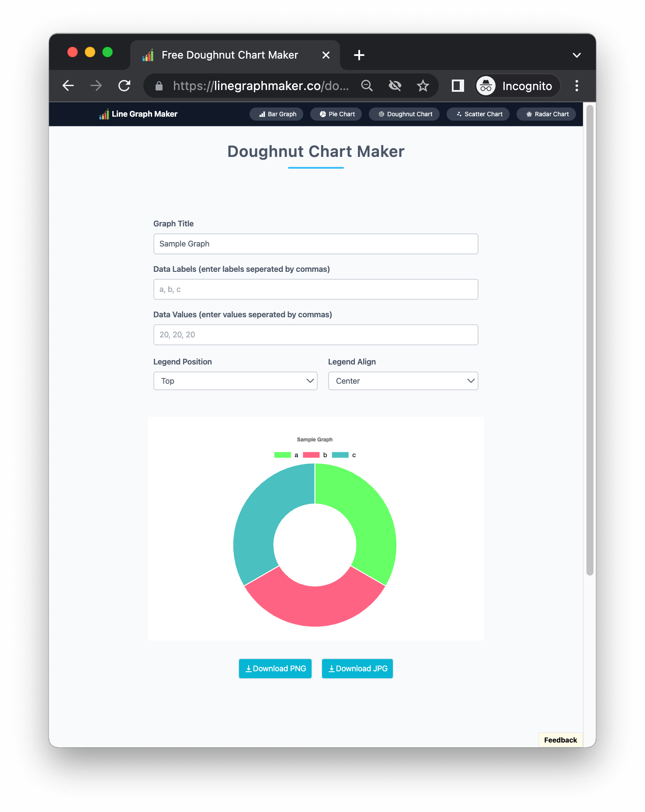This screenshot has height=812, width=645.
Task: Click the crossed-out eye tracking icon
Action: (x=395, y=86)
